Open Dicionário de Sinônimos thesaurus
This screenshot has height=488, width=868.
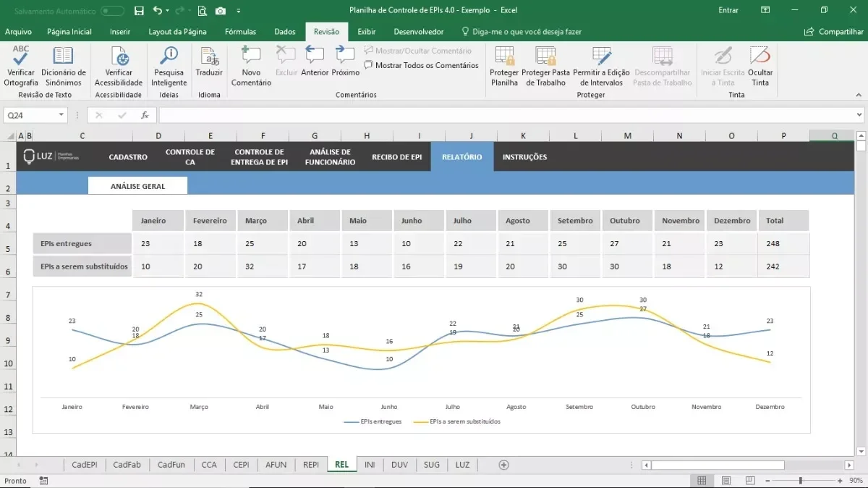point(64,66)
